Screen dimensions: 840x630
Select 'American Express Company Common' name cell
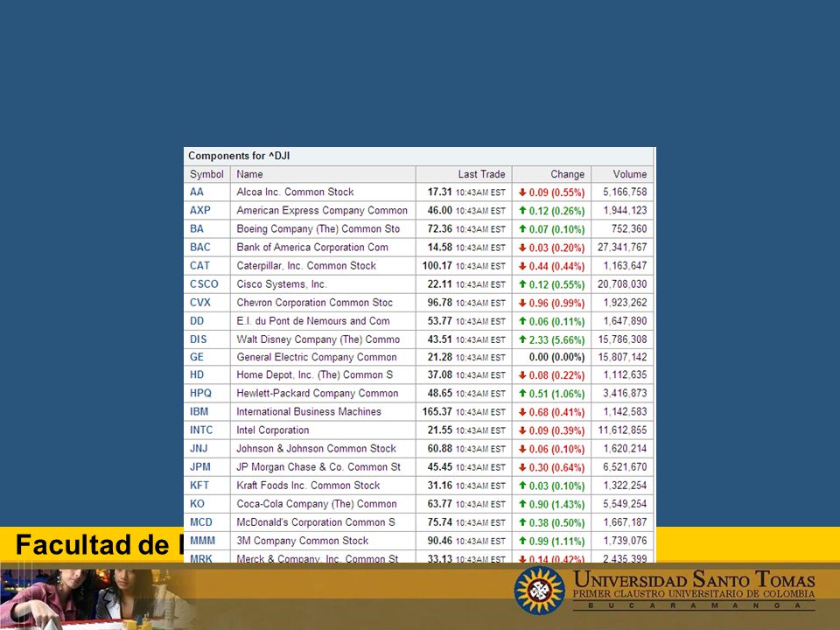[x=322, y=211]
